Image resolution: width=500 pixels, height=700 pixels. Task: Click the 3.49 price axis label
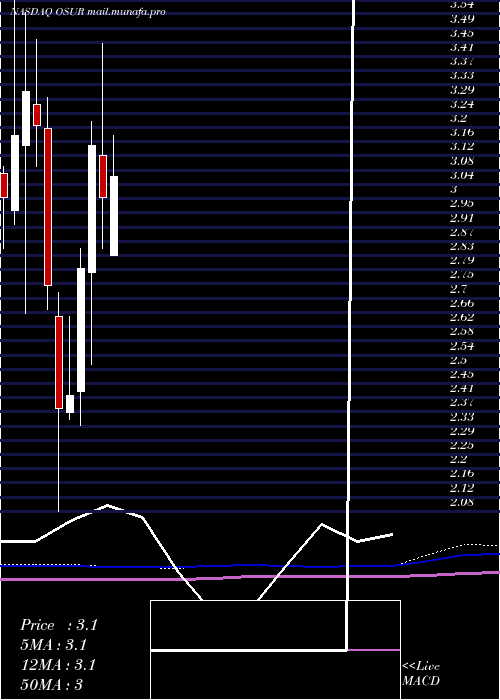[x=462, y=19]
